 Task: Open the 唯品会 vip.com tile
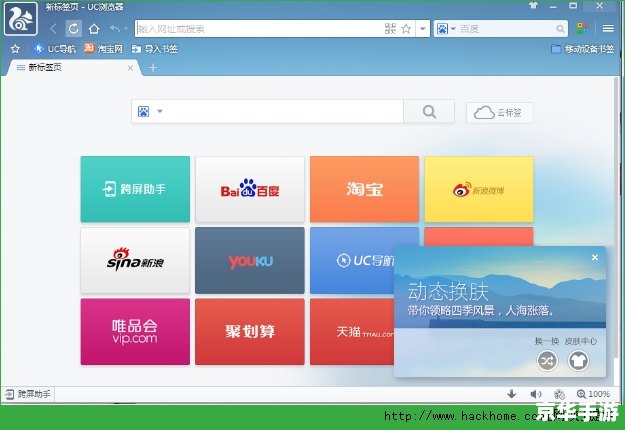pyautogui.click(x=135, y=331)
